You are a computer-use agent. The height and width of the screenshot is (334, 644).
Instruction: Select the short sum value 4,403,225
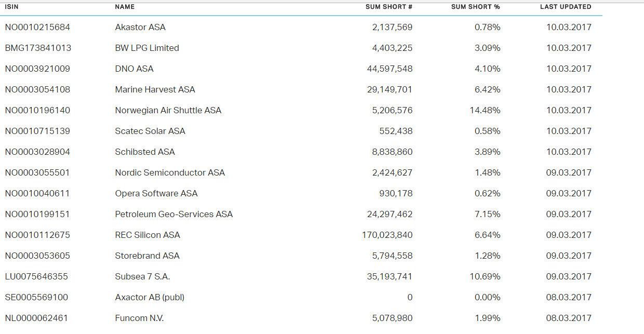point(392,48)
